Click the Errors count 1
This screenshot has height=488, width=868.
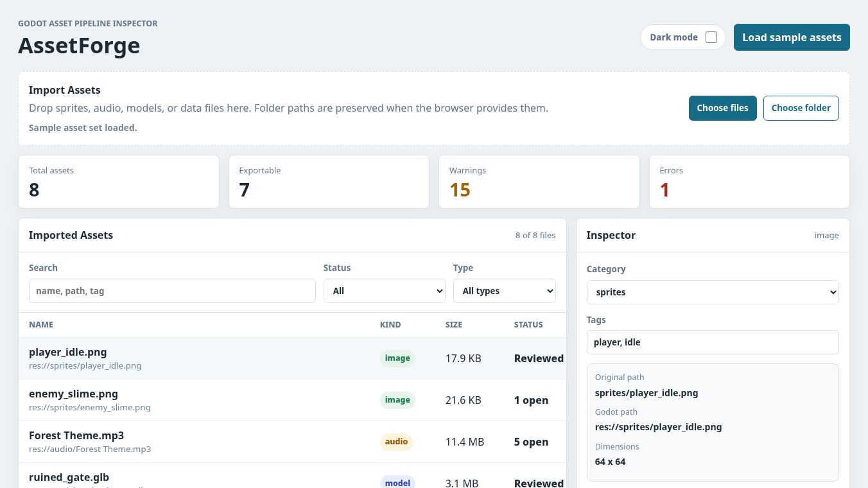(x=664, y=190)
